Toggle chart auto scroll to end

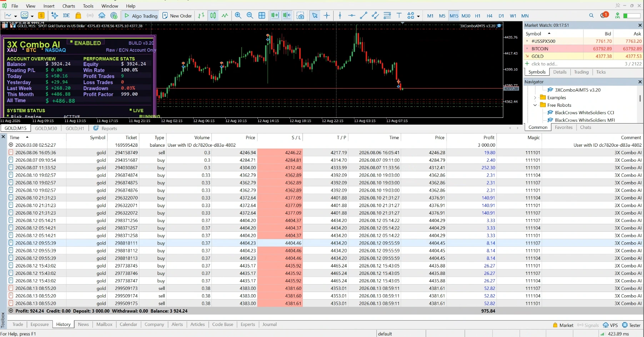275,15
